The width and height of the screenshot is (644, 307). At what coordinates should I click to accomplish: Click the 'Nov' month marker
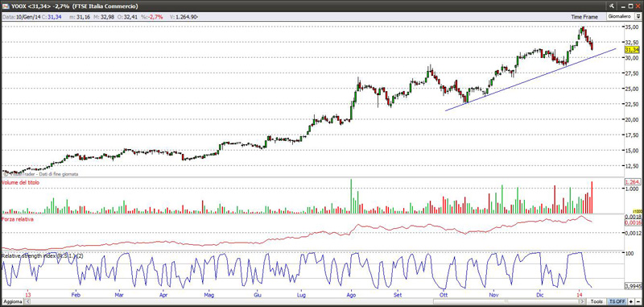pyautogui.click(x=494, y=295)
